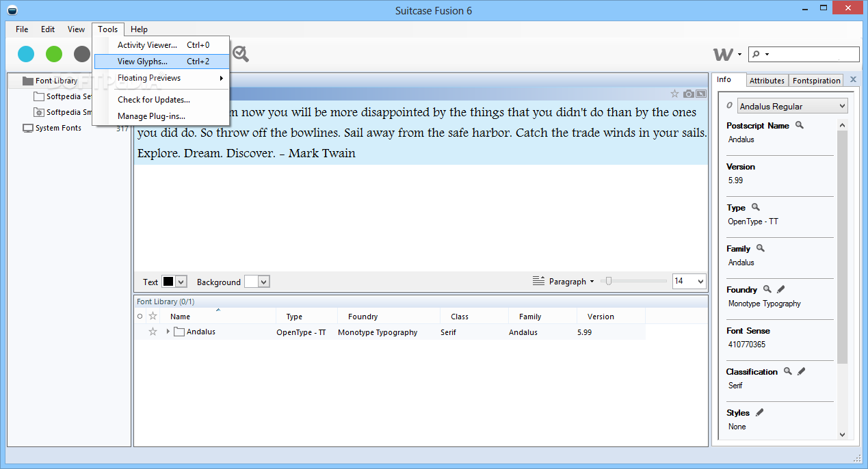
Task: Switch to the Attributes tab
Action: (767, 81)
